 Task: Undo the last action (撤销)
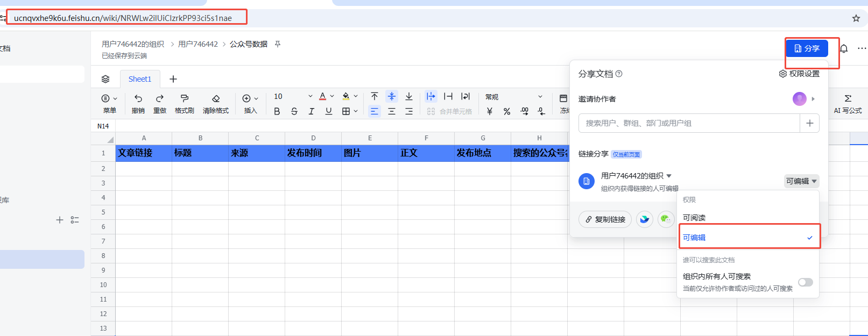pos(138,103)
